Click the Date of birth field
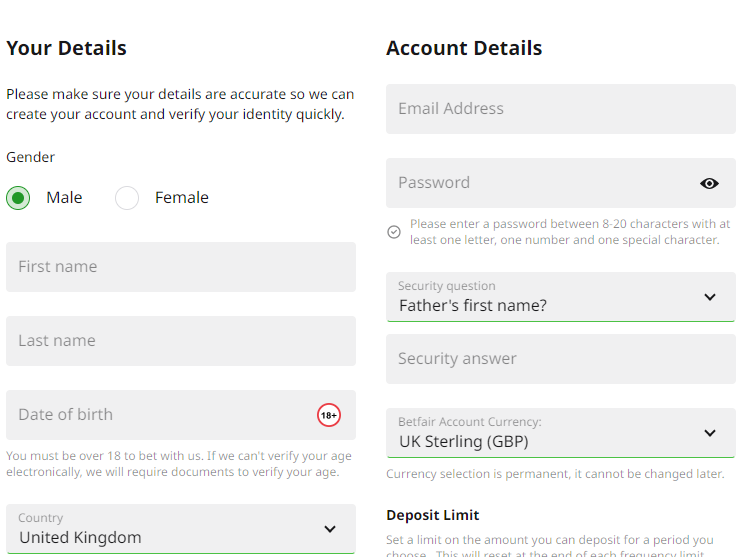This screenshot has width=744, height=557. tap(160, 415)
